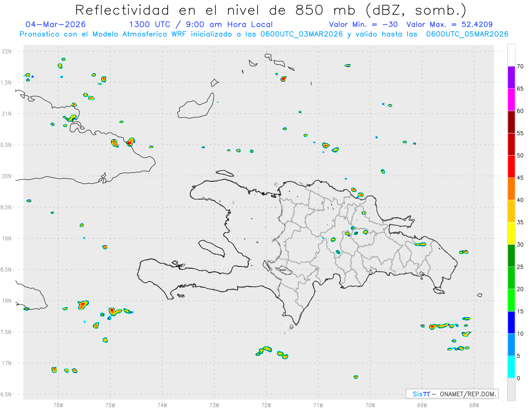532x411 pixels.
Task: Click the '18N' latitude label
Action: (8, 301)
